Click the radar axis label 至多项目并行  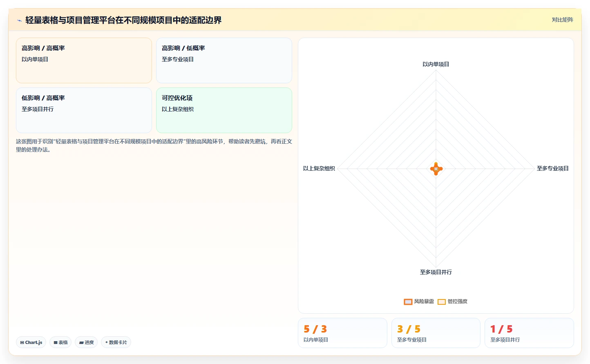[436, 272]
